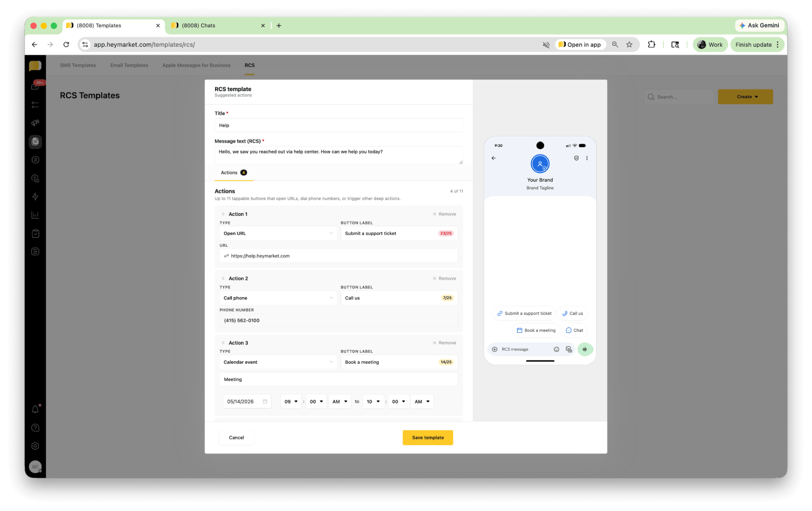Screen dimensions: 812x511
Task: Open the automations lightning bolt icon
Action: (35, 196)
